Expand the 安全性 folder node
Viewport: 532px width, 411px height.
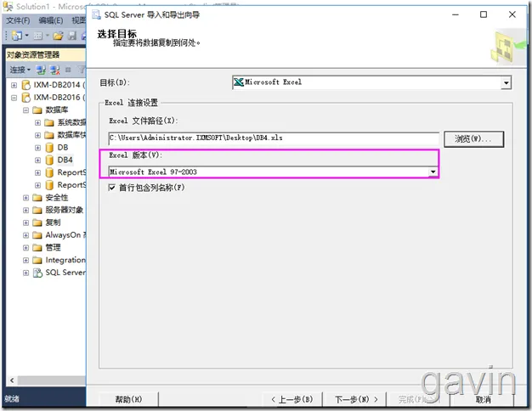tap(25, 198)
